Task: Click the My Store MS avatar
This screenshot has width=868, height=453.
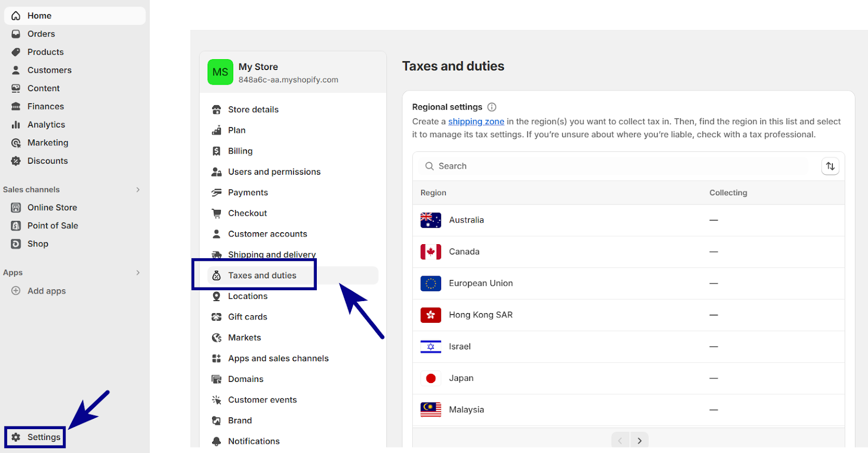Action: click(x=220, y=72)
